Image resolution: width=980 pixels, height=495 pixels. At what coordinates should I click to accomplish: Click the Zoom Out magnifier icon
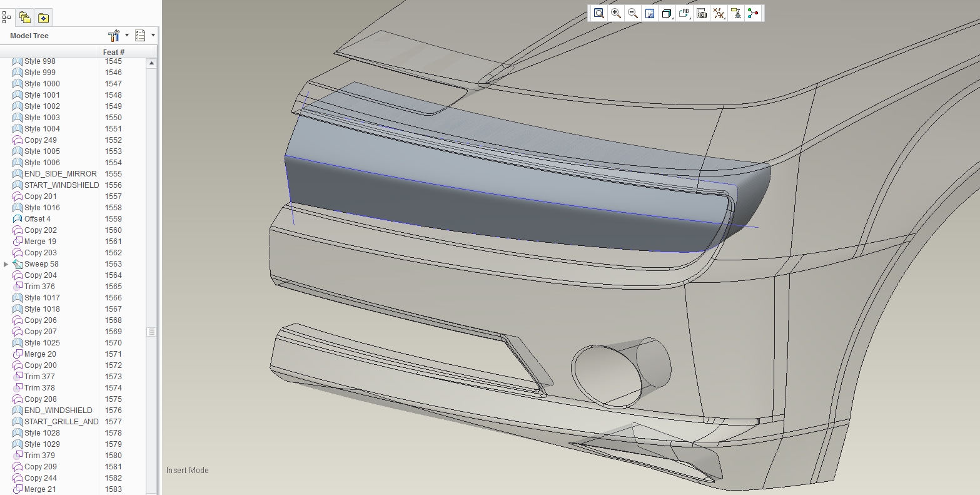(633, 13)
